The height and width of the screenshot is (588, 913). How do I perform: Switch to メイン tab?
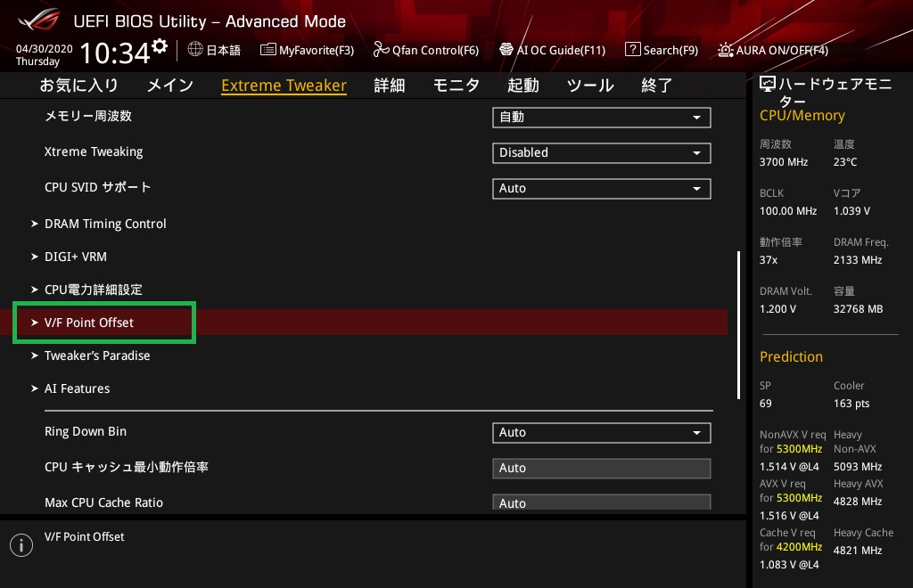tap(170, 86)
